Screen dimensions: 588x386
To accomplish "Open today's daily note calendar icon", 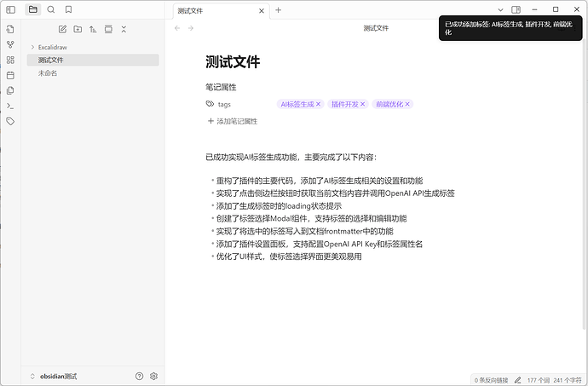I will [x=10, y=75].
